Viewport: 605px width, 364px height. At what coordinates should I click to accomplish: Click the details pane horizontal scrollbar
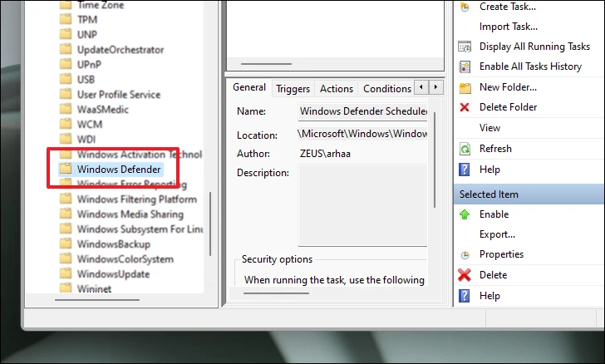(276, 293)
